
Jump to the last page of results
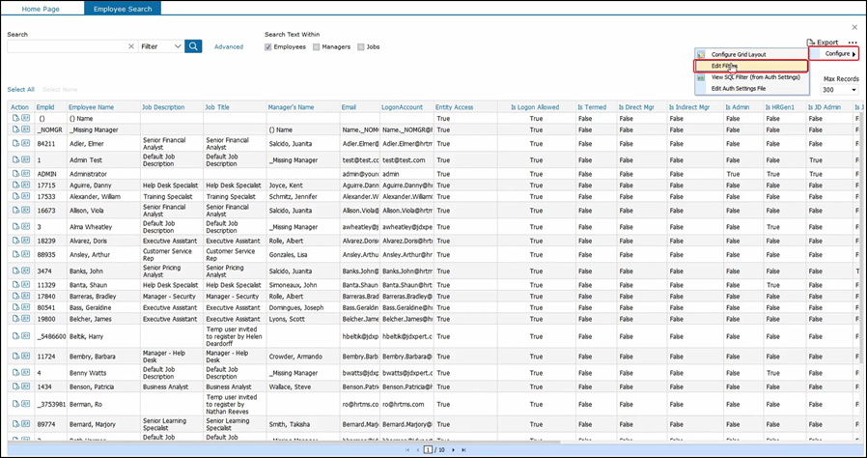(462, 450)
